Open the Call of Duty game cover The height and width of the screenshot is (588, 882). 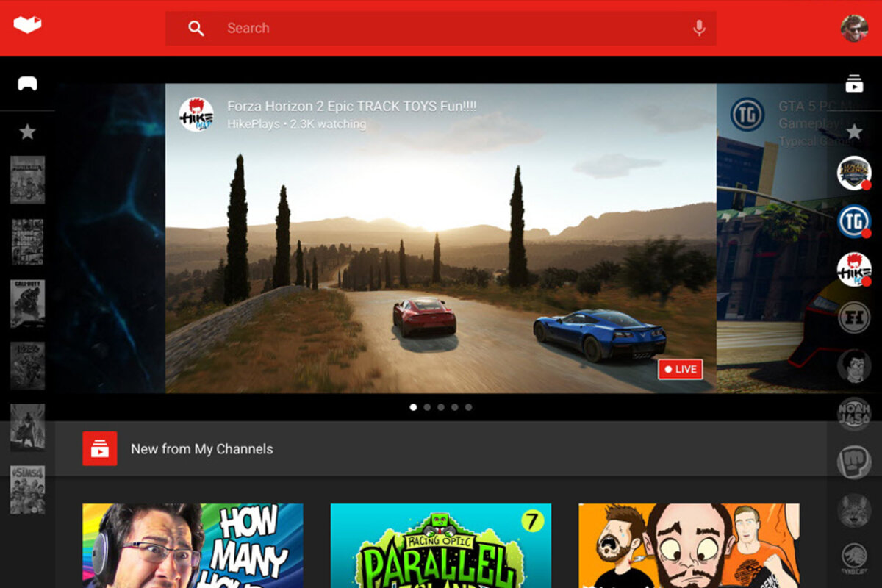click(27, 304)
